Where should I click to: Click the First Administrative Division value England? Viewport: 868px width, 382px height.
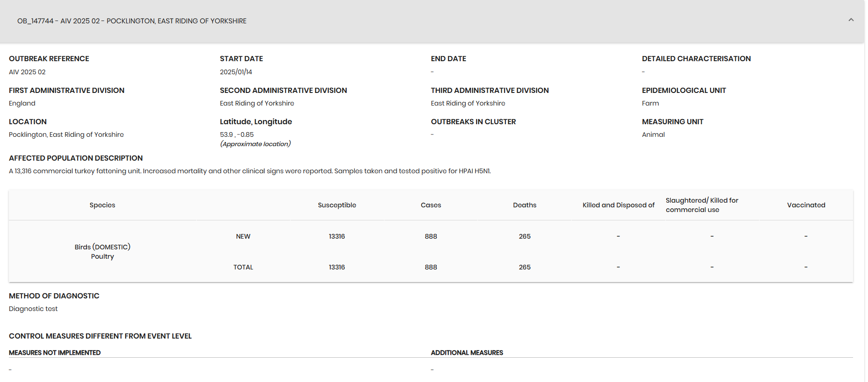tap(22, 103)
